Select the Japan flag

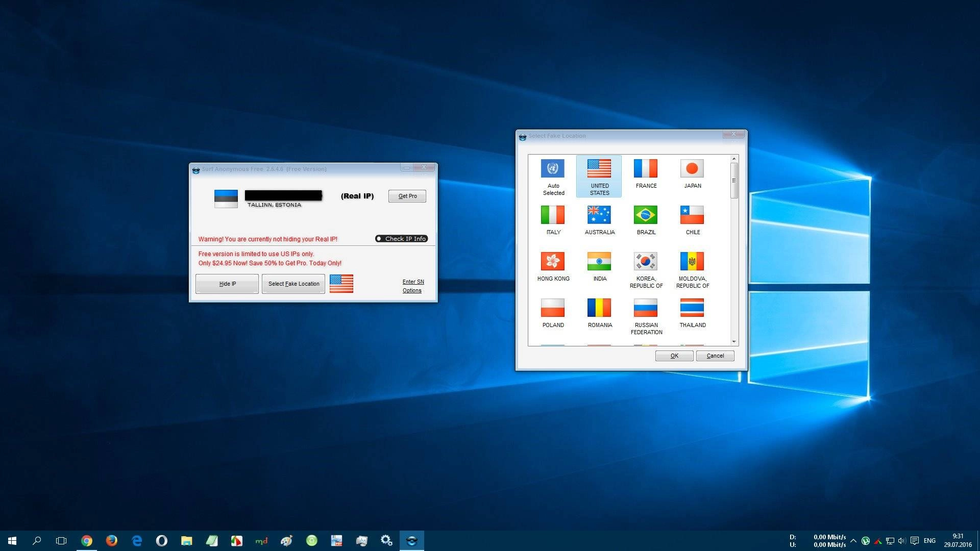692,168
